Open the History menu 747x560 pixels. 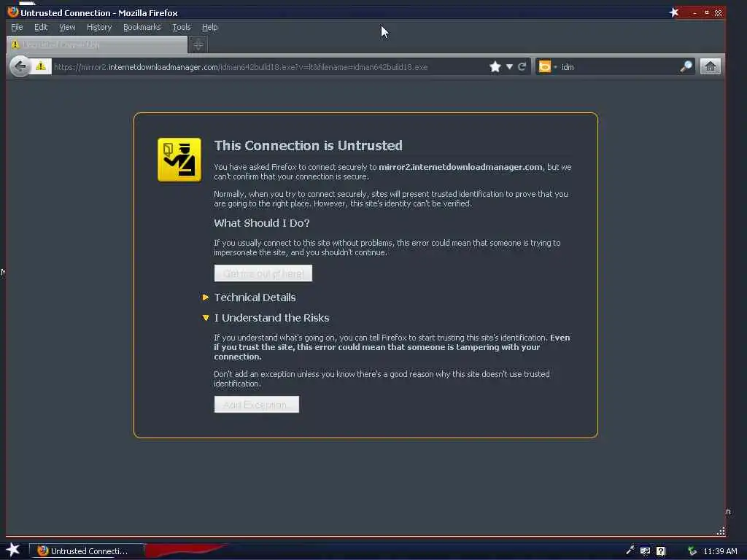click(x=99, y=27)
